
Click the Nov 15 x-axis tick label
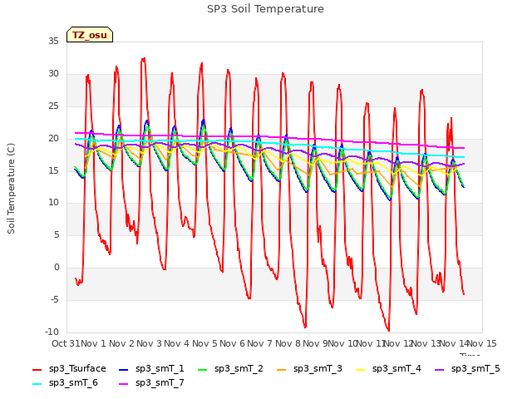(x=482, y=343)
